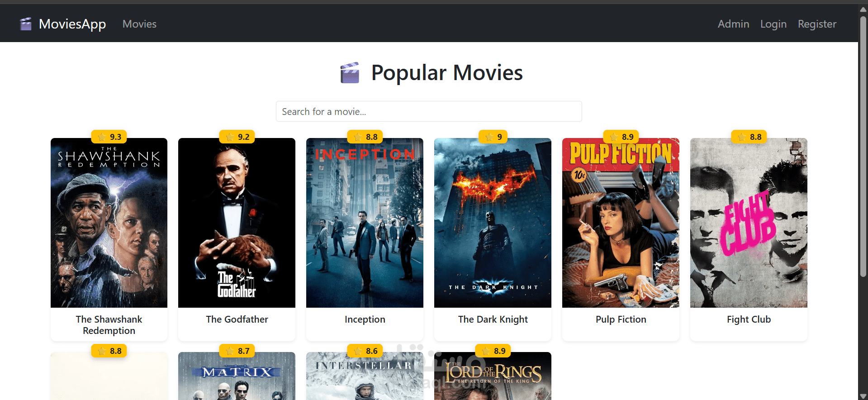Click the title text 'The Dark Knight'

[493, 319]
